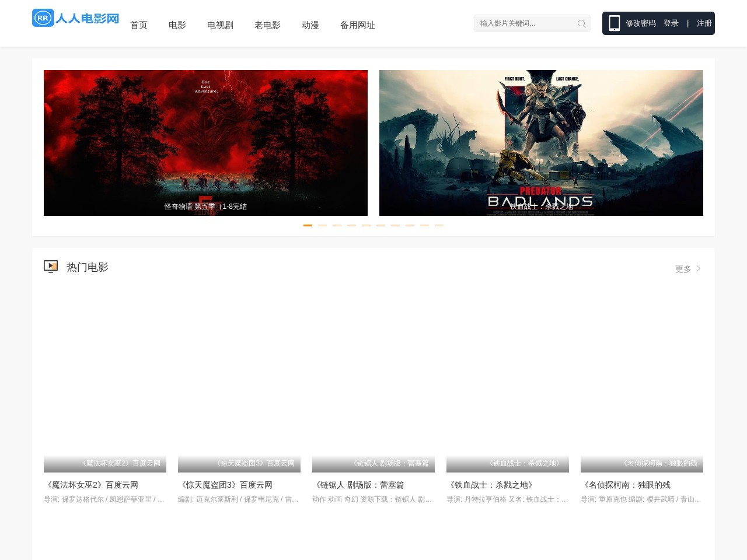
Task: Open 《链锯人 剧场版：蕾塞篇》 movie title
Action: click(x=359, y=485)
